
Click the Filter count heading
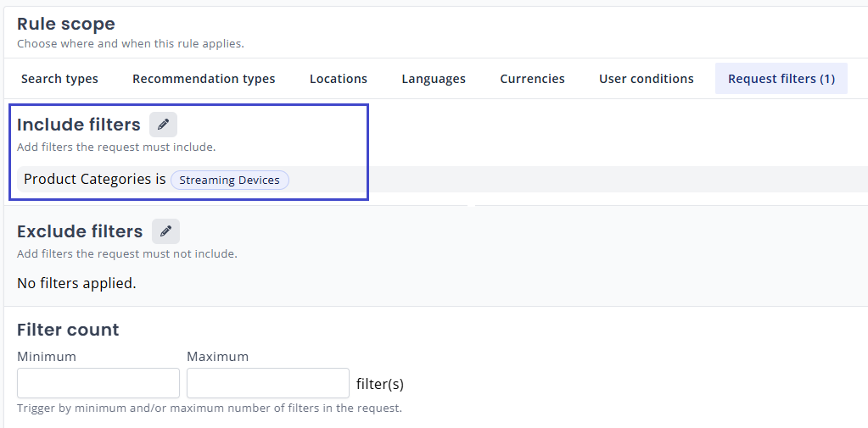coord(68,330)
